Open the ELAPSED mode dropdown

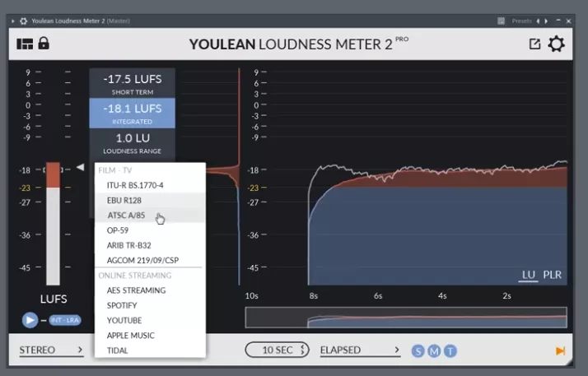point(360,350)
